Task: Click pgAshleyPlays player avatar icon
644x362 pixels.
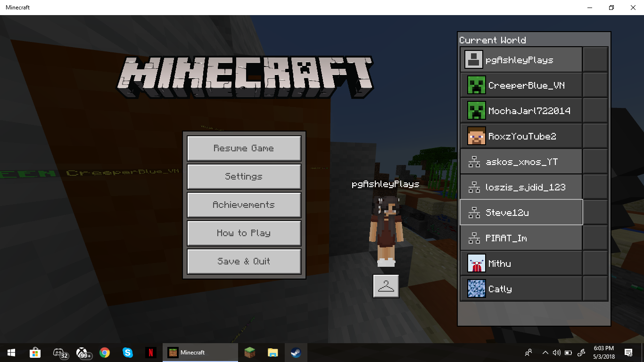Action: coord(474,60)
